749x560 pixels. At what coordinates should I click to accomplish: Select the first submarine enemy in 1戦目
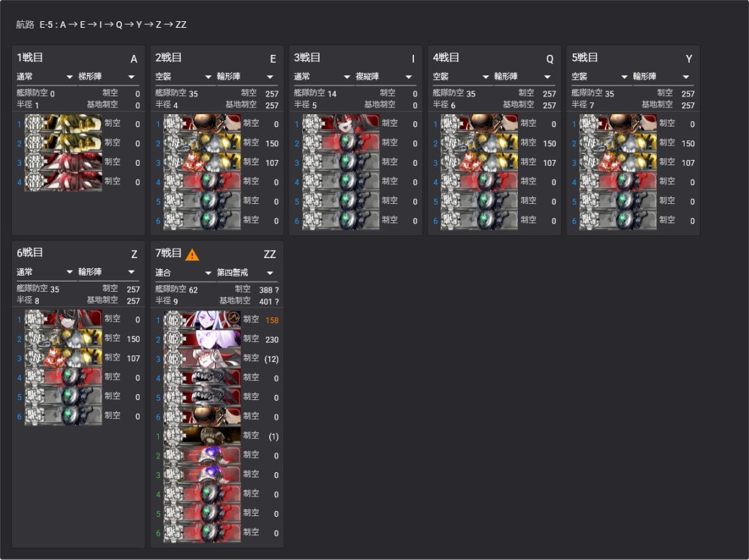[x=62, y=124]
